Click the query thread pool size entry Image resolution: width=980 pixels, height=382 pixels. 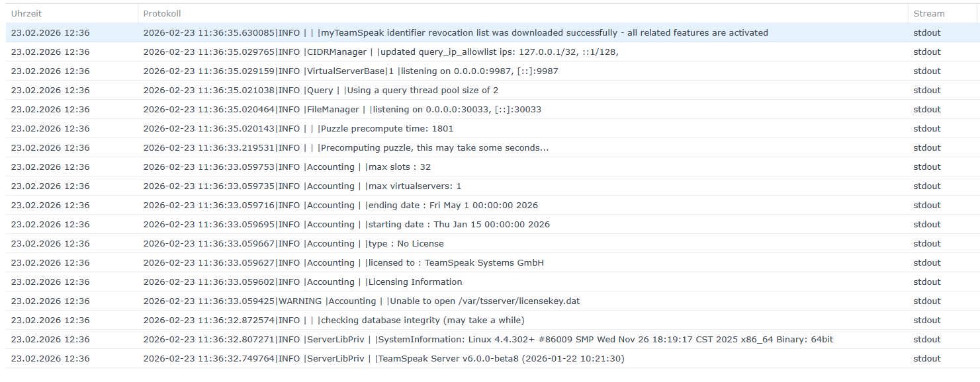(320, 90)
